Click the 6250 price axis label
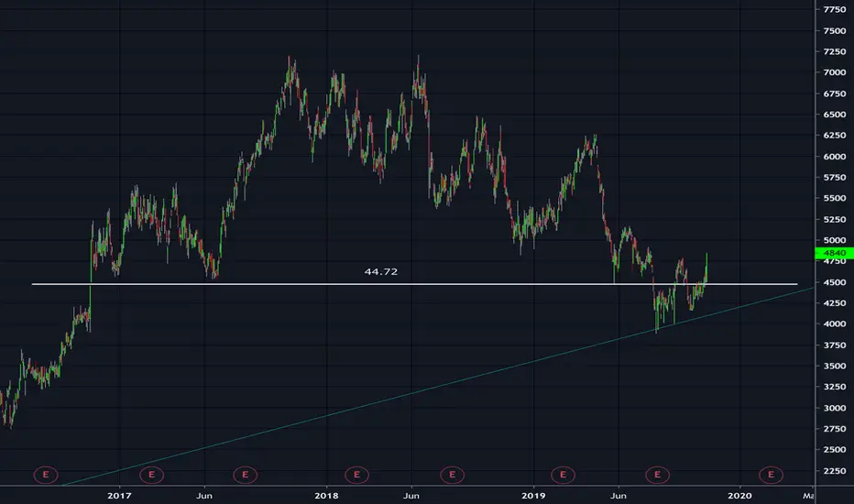 point(835,135)
